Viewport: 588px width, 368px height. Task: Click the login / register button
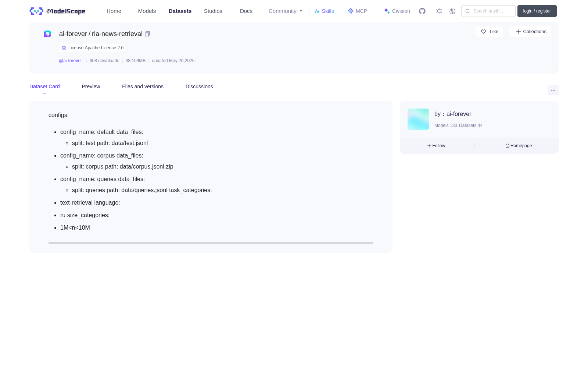pyautogui.click(x=537, y=11)
